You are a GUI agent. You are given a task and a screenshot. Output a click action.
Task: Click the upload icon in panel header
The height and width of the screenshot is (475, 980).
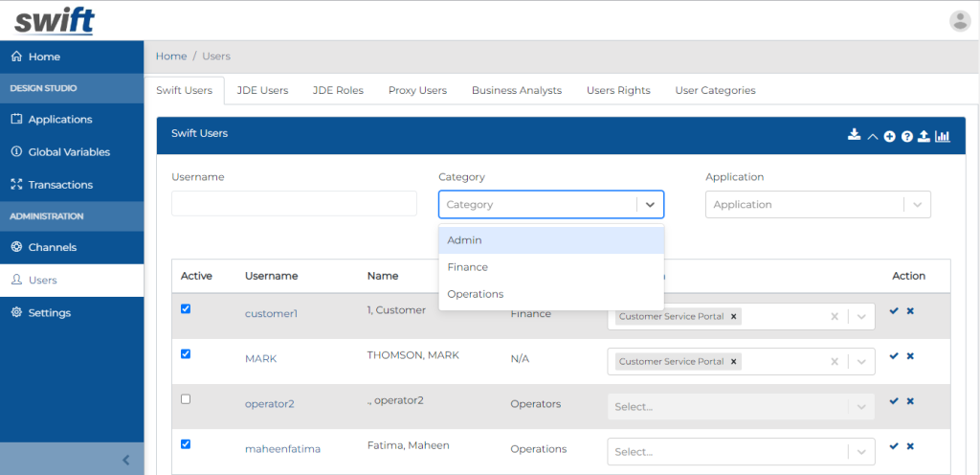[x=924, y=136]
